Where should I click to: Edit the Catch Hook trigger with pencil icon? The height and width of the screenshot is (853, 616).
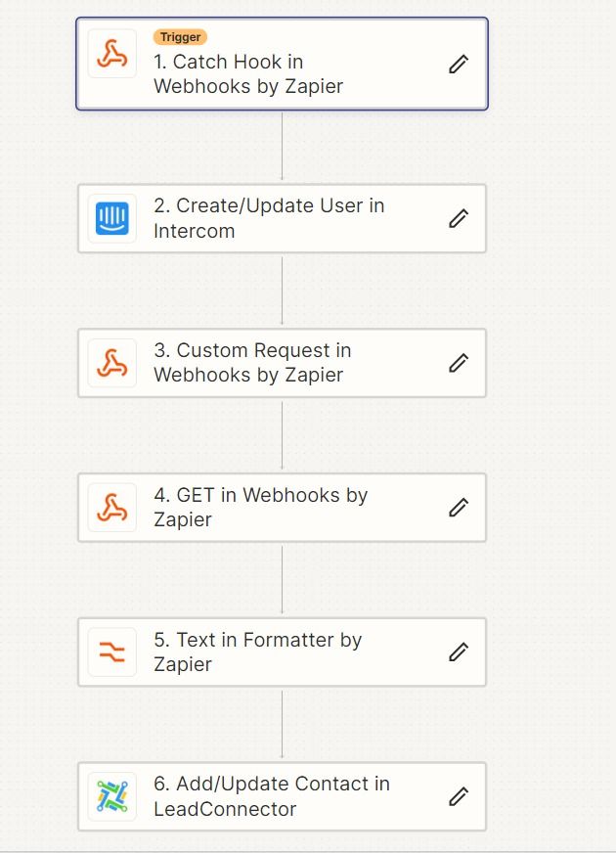(459, 64)
